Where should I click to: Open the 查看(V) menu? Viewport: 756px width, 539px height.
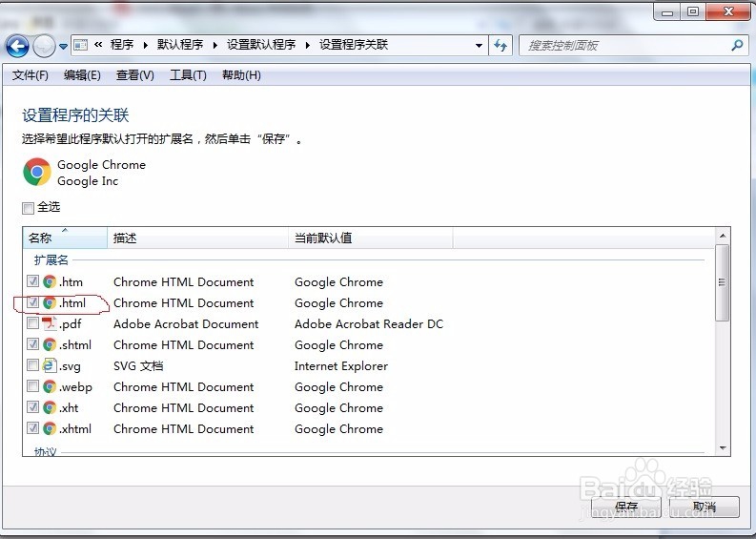[x=135, y=75]
